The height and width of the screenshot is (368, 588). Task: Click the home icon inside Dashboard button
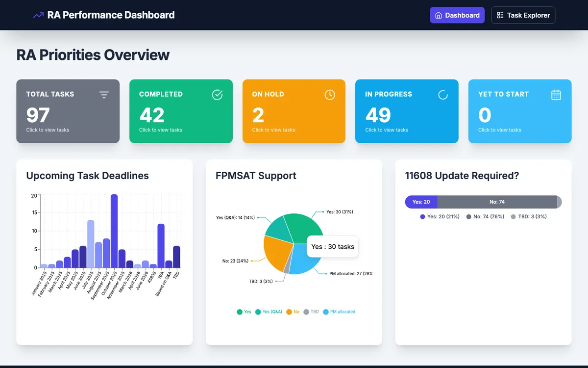(x=439, y=15)
